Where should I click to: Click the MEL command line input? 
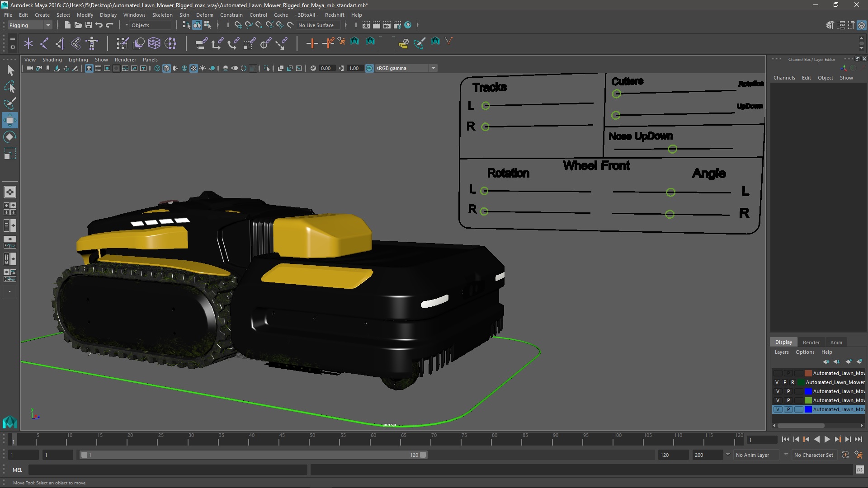pos(168,470)
